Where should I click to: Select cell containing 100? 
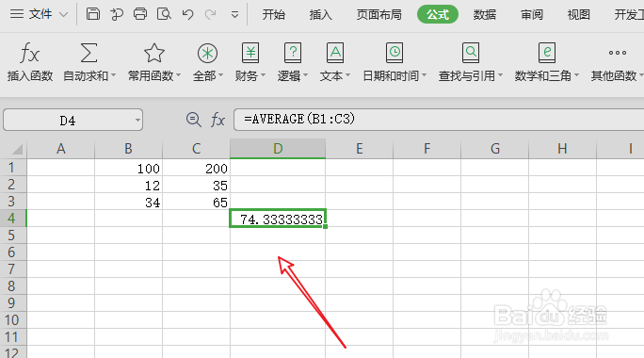pos(129,168)
